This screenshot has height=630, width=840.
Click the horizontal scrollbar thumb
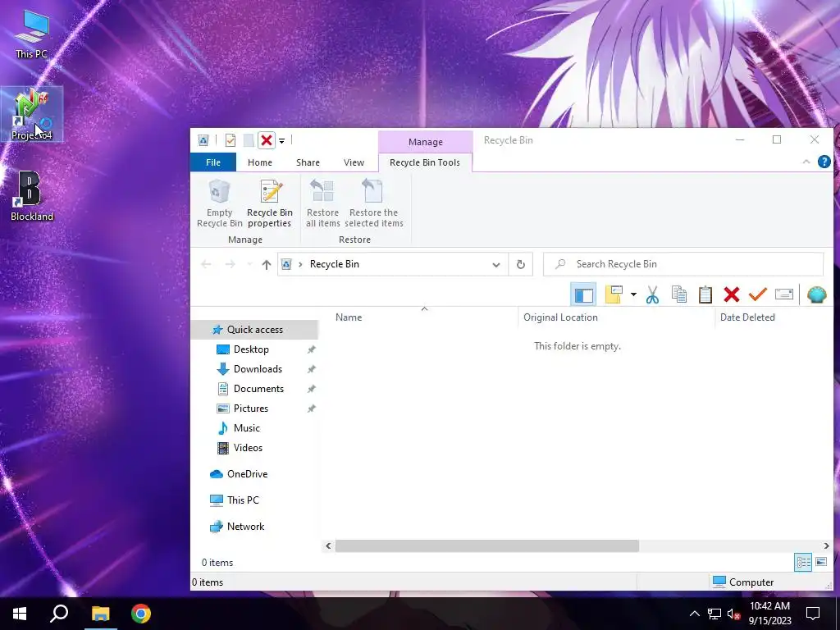point(487,546)
